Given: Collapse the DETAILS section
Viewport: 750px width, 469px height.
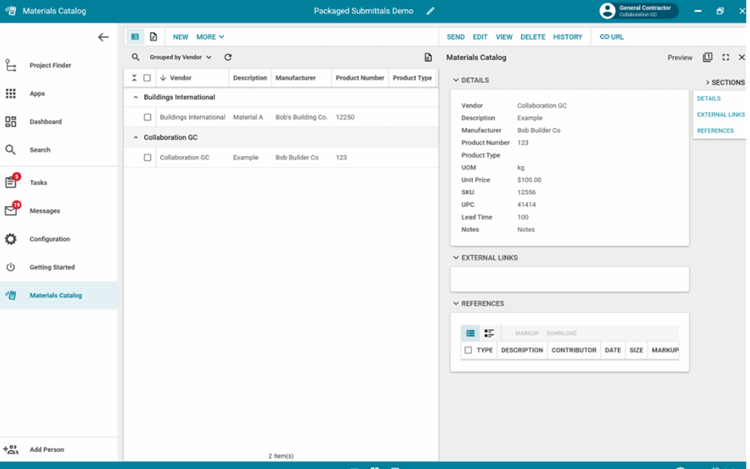Looking at the screenshot, I should (x=457, y=80).
